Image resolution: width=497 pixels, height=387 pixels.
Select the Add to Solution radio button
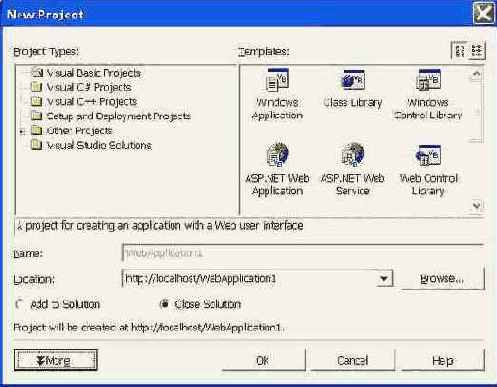click(x=20, y=304)
